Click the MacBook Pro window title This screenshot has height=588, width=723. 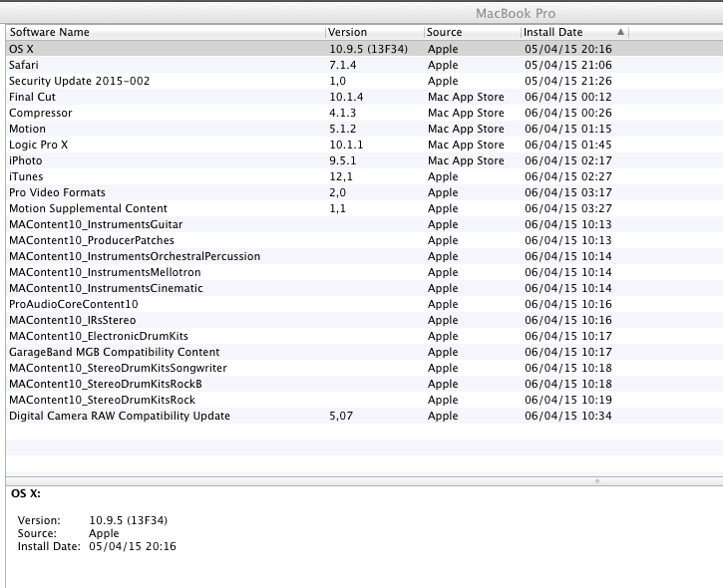point(516,13)
